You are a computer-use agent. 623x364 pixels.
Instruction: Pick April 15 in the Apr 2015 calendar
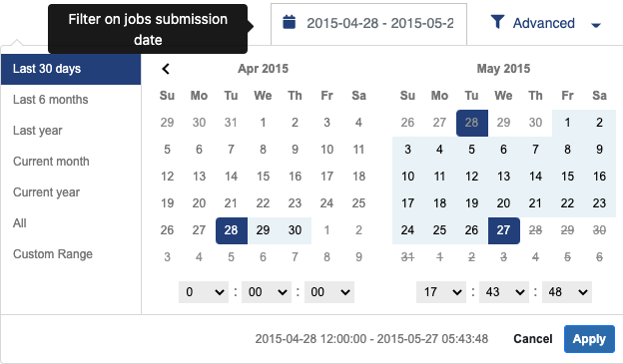(x=263, y=177)
